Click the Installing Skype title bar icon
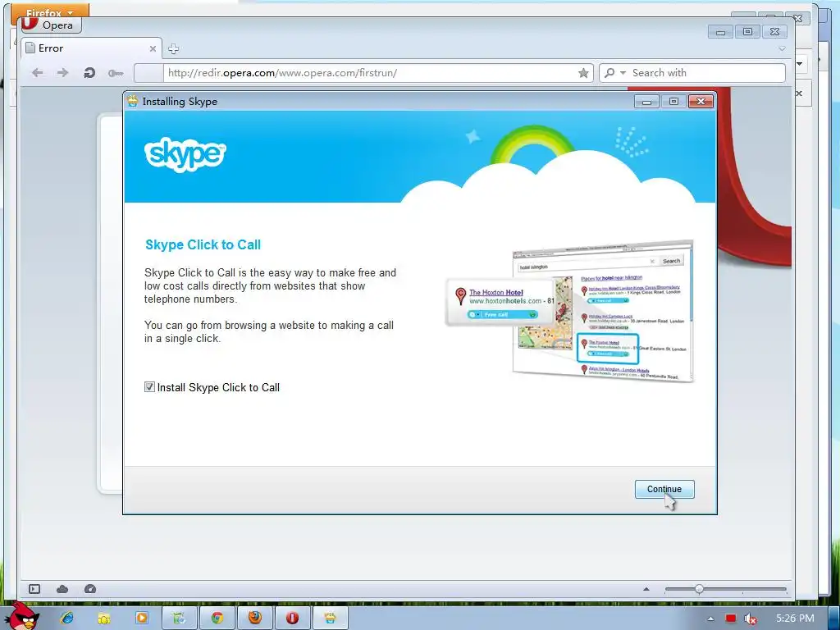This screenshot has height=630, width=840. [132, 101]
